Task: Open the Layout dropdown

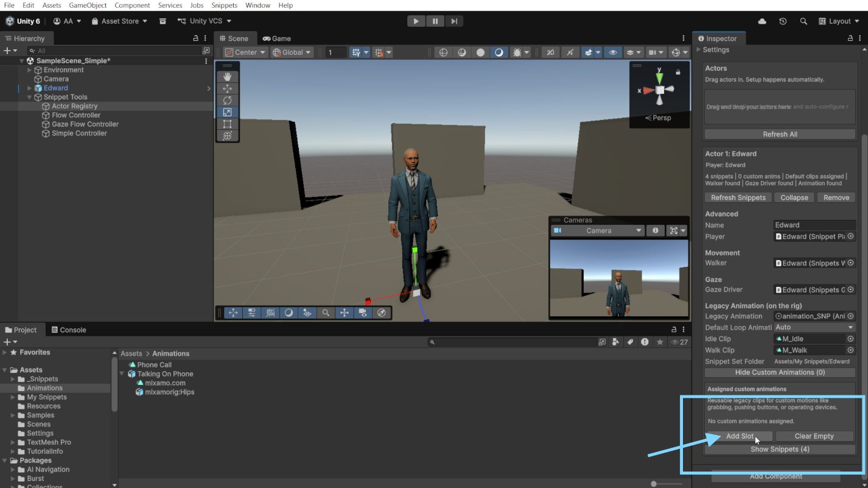Action: tap(839, 21)
